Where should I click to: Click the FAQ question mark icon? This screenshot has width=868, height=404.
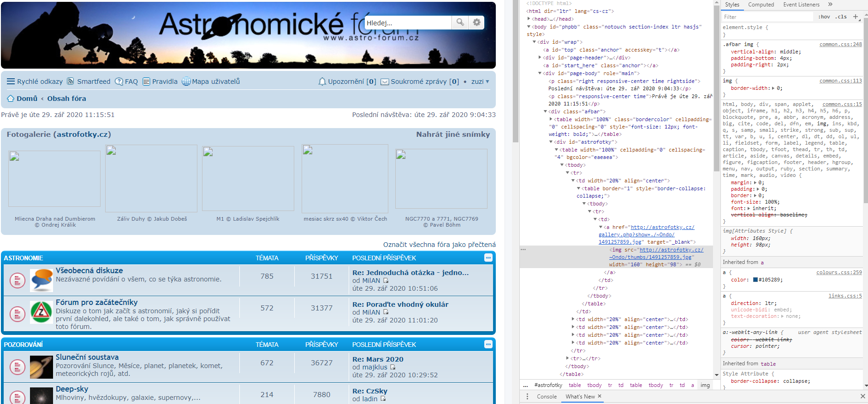click(x=119, y=82)
